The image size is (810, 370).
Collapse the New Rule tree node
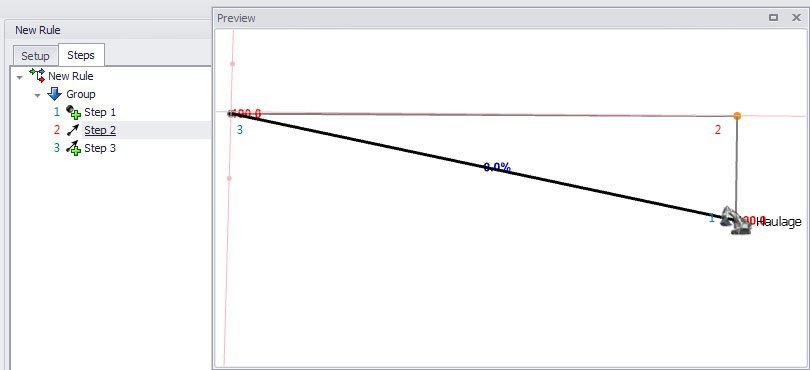click(x=20, y=78)
